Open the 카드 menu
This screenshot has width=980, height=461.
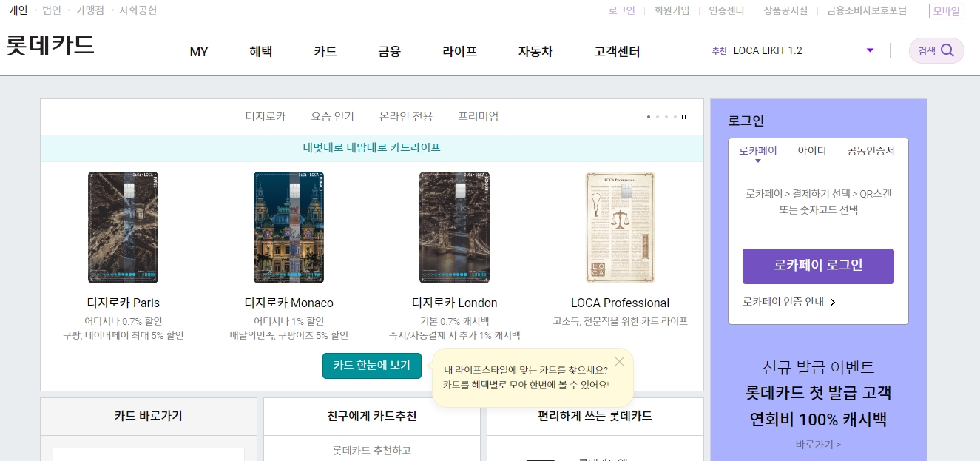[325, 52]
